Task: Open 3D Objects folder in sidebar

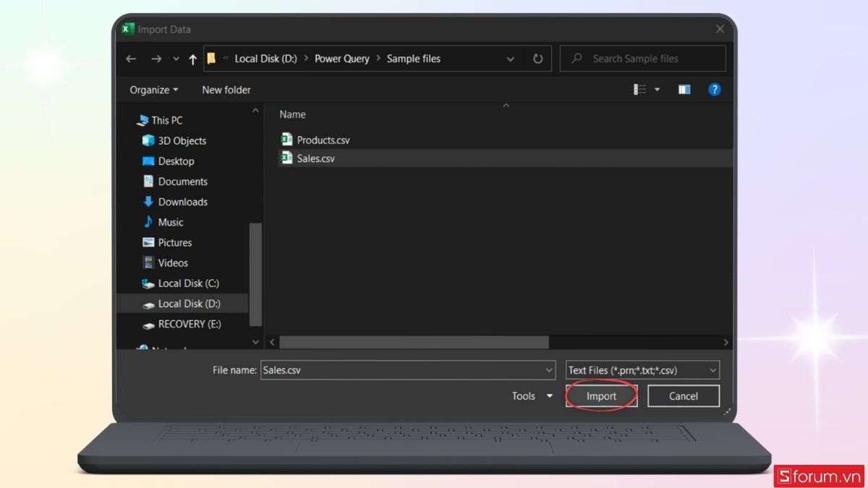Action: tap(182, 141)
